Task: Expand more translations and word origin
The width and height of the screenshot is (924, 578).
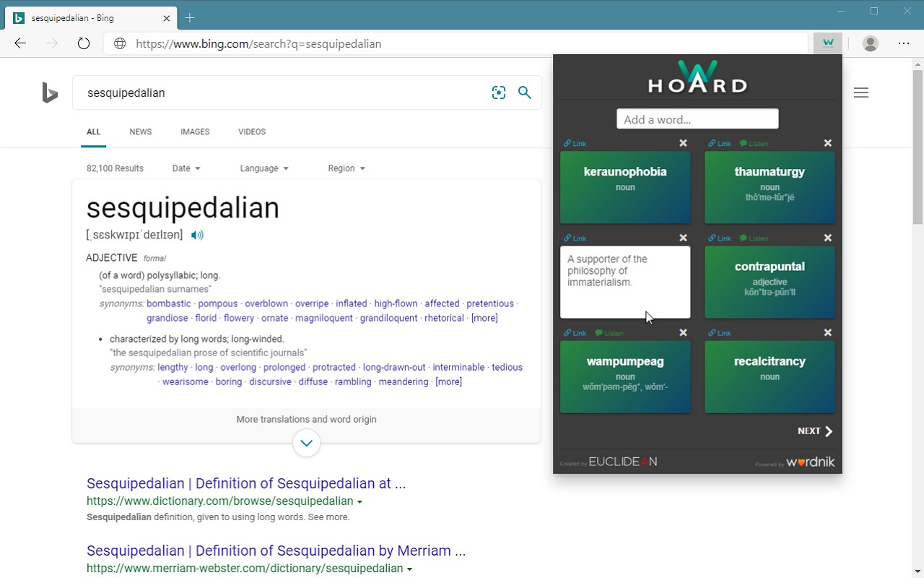Action: [x=307, y=442]
